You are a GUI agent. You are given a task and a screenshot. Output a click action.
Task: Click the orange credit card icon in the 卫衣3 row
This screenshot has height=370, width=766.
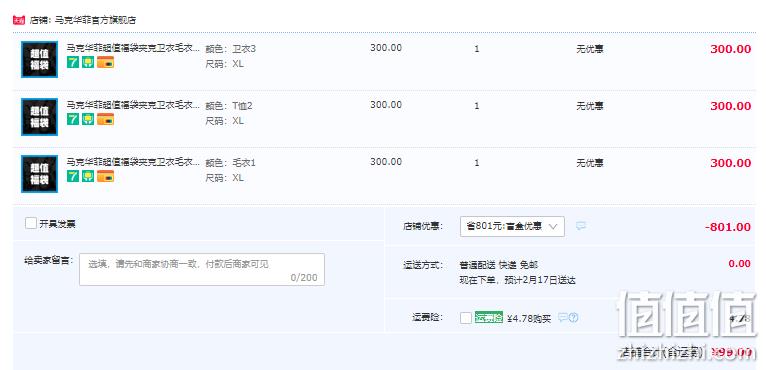click(106, 62)
